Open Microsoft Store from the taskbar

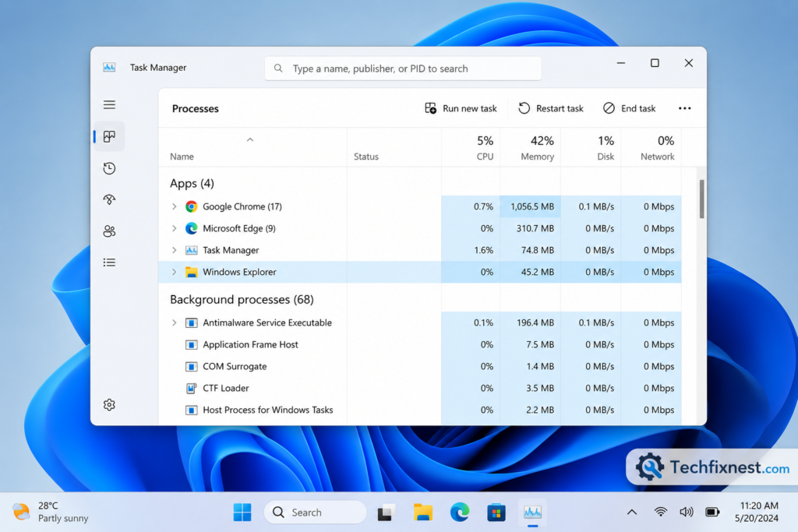click(496, 513)
